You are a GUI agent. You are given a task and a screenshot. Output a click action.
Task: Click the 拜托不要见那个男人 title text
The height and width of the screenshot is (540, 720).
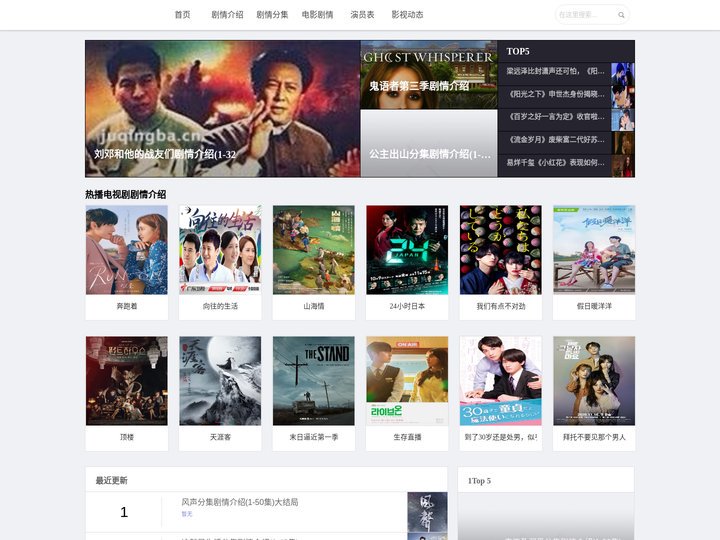click(594, 437)
